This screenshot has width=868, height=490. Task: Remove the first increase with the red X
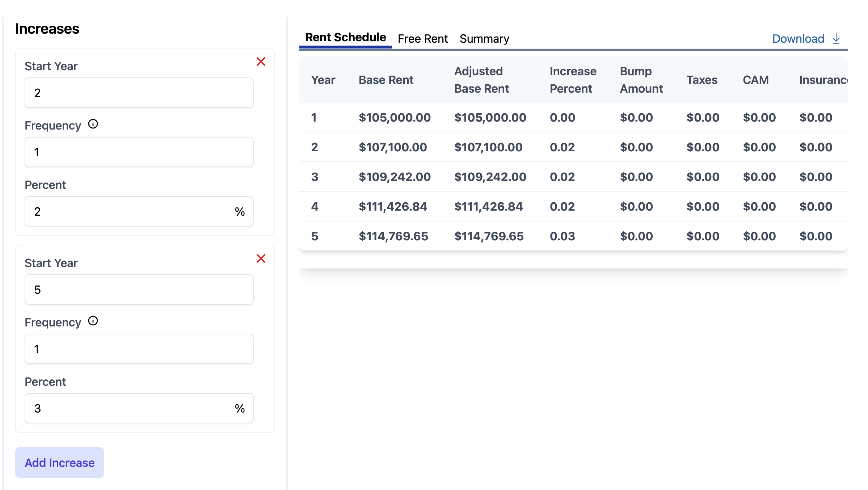[x=261, y=62]
